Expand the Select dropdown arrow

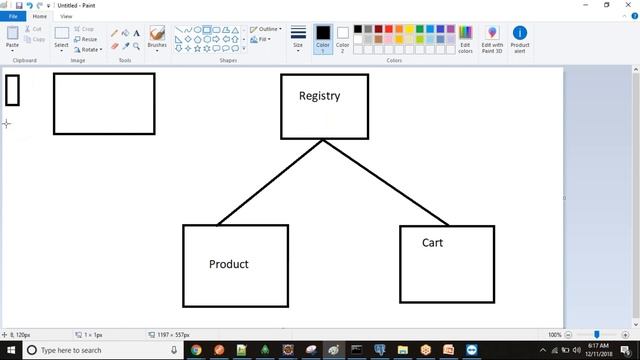coord(62,51)
